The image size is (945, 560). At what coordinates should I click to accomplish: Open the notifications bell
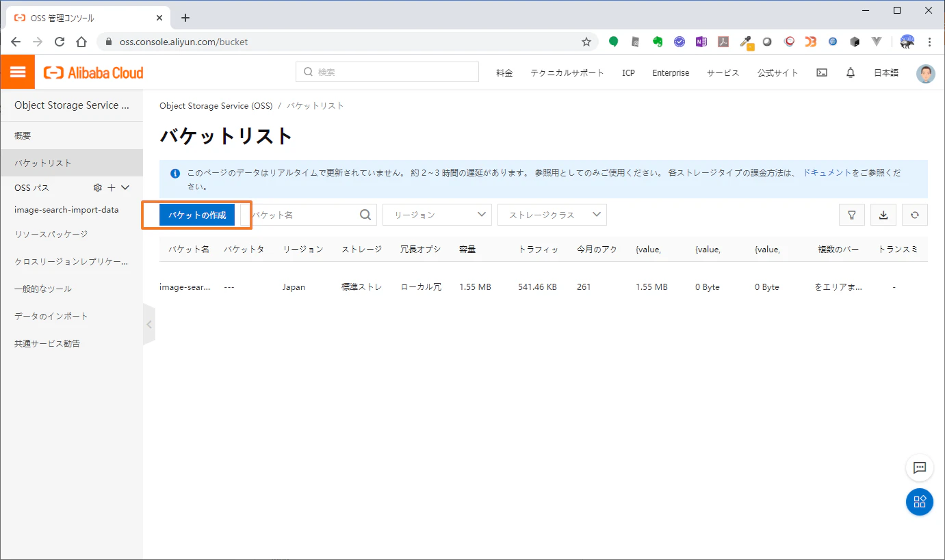[x=851, y=72]
